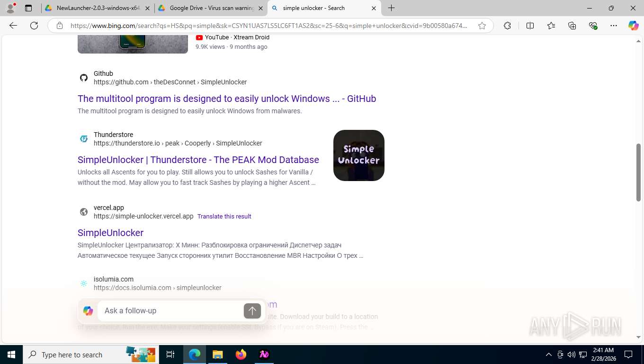Launch Firefox from taskbar
Image resolution: width=644 pixels, height=364 pixels.
pos(241,355)
